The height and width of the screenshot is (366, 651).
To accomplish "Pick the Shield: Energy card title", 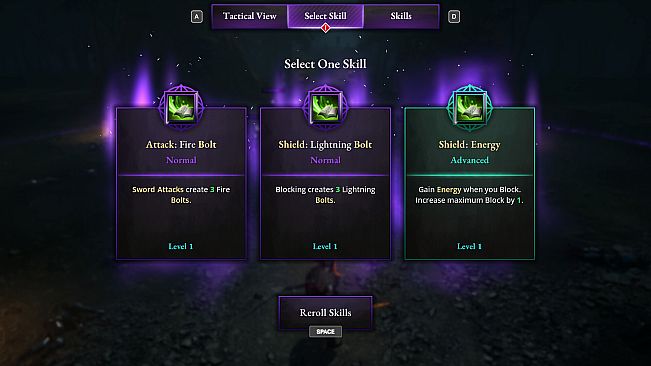I will click(470, 144).
